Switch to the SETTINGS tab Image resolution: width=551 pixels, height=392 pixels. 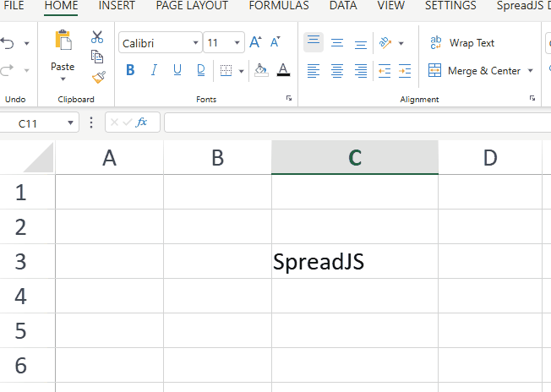click(450, 6)
